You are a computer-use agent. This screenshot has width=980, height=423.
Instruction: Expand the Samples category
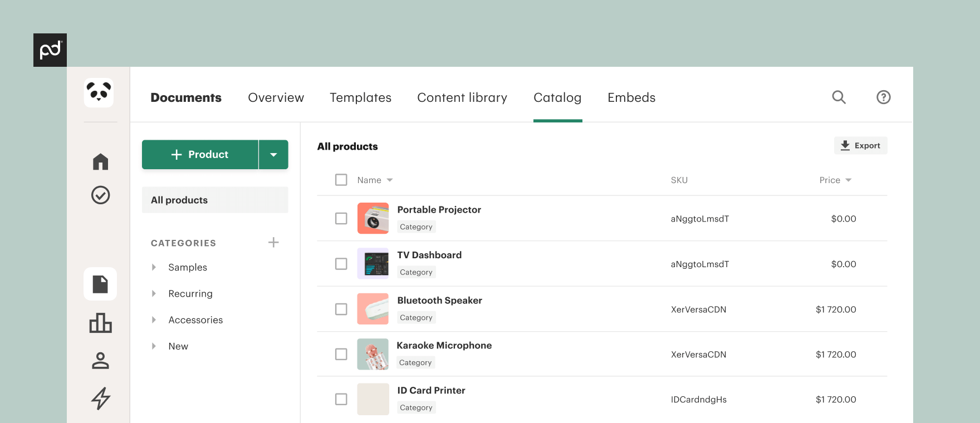pos(154,267)
